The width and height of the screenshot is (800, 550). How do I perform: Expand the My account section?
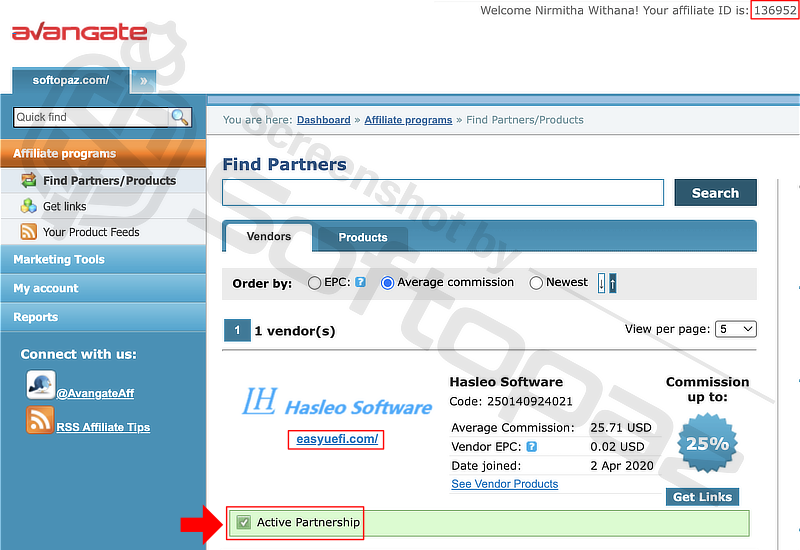tap(103, 288)
